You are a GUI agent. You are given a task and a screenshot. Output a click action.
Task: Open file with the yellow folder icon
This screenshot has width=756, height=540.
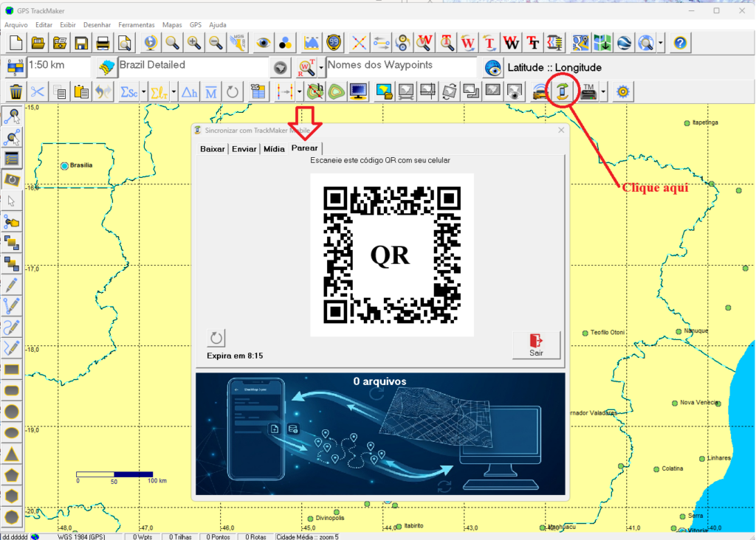tap(38, 43)
